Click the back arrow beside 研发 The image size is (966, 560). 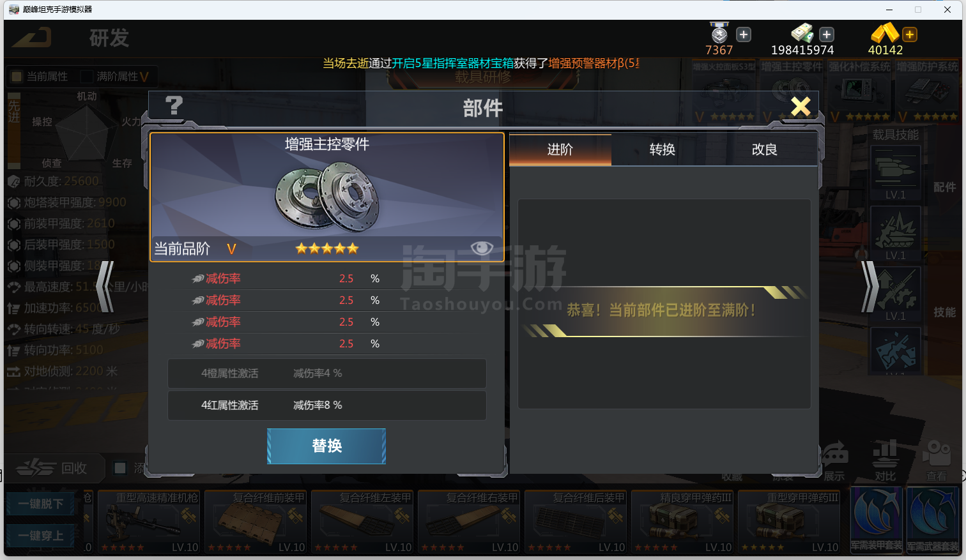click(32, 38)
